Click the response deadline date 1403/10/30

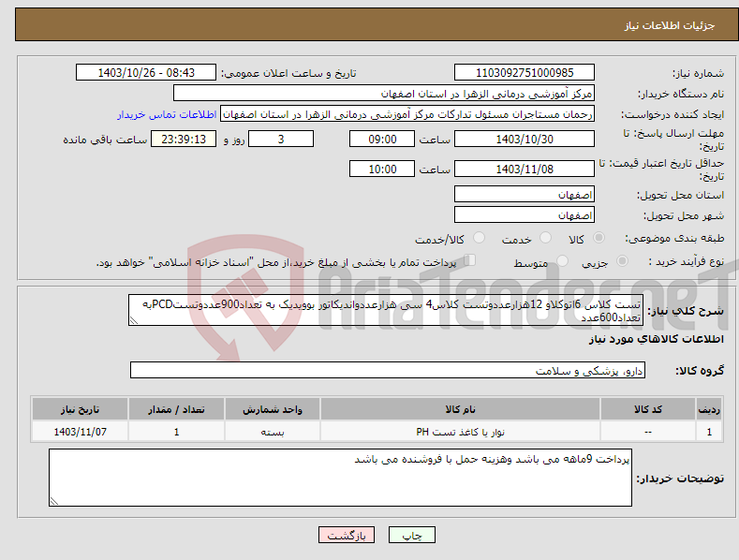pos(525,139)
